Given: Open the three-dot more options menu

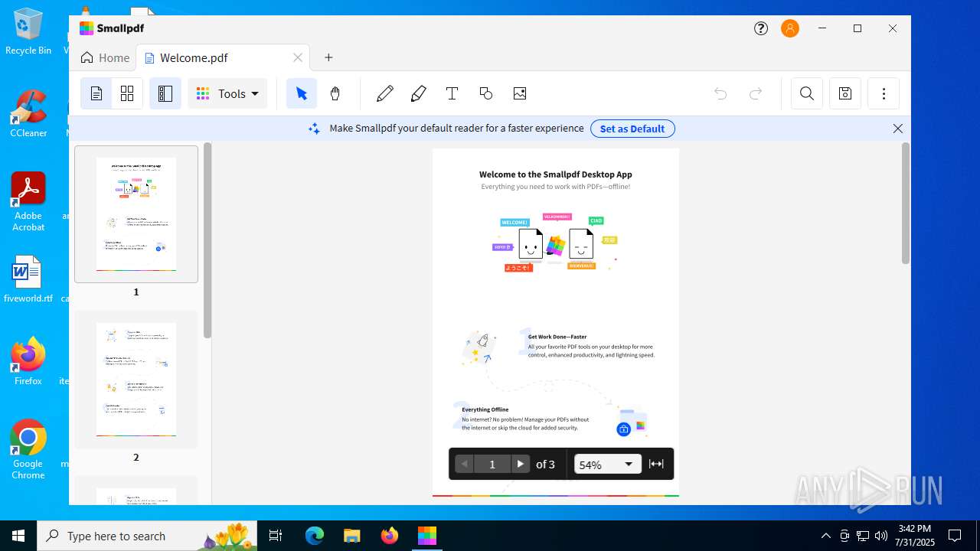Looking at the screenshot, I should pos(884,93).
